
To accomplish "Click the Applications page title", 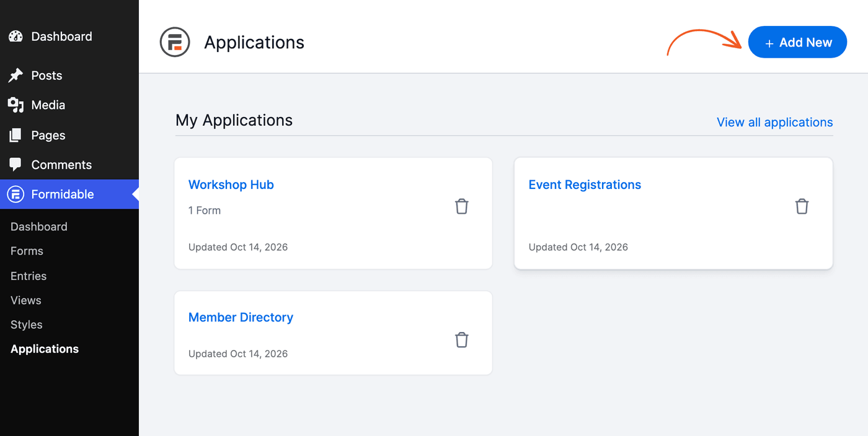I will tap(254, 42).
